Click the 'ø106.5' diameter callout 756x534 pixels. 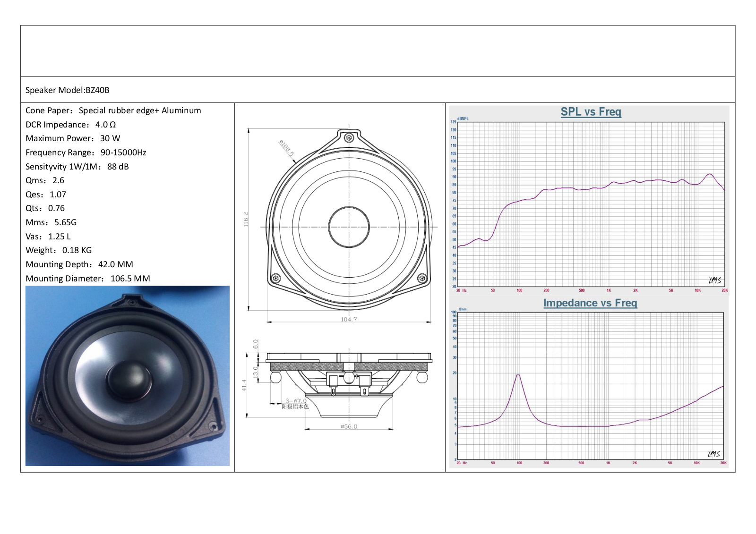(286, 148)
